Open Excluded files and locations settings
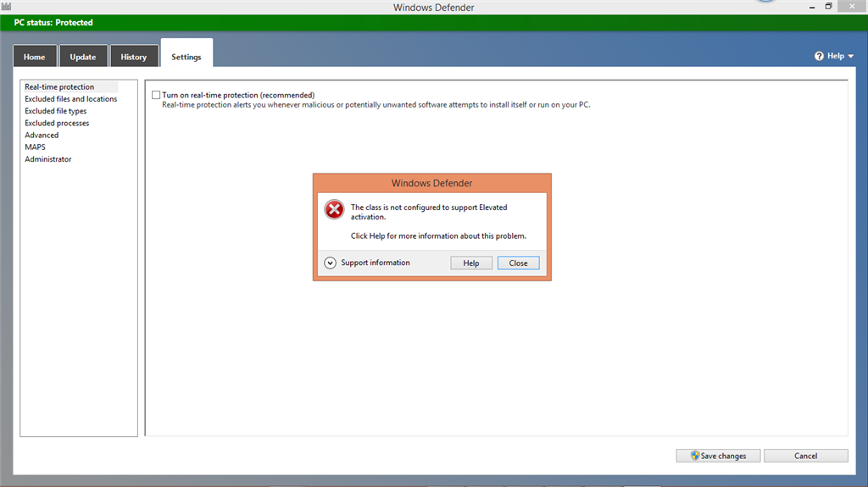The image size is (868, 487). 71,99
